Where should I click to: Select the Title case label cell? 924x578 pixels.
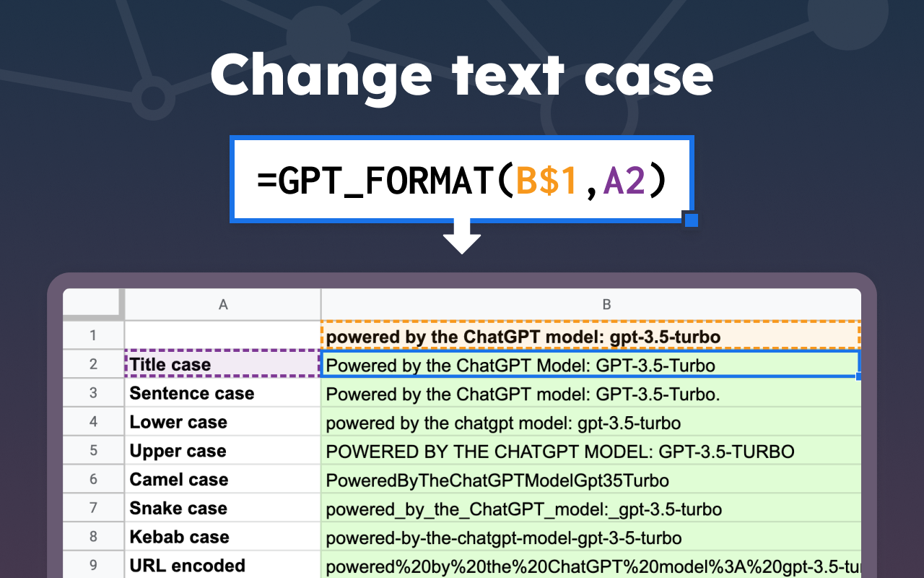coord(222,364)
